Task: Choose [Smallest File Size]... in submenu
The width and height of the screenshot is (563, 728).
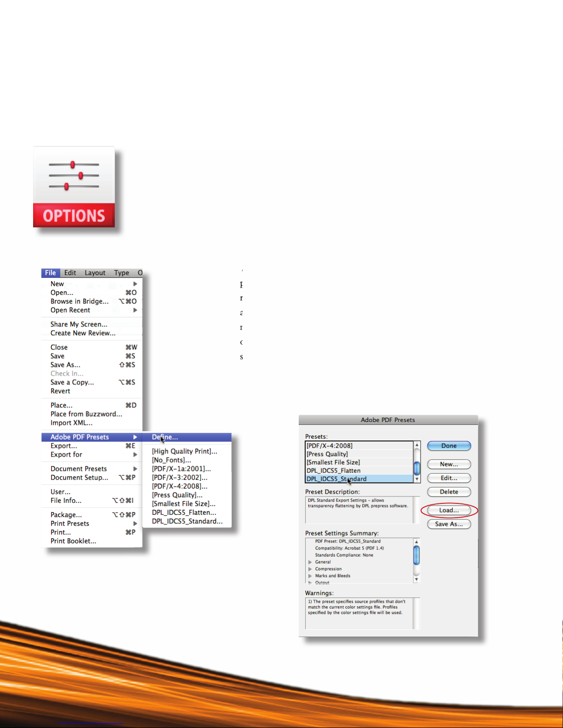Action: pyautogui.click(x=187, y=503)
